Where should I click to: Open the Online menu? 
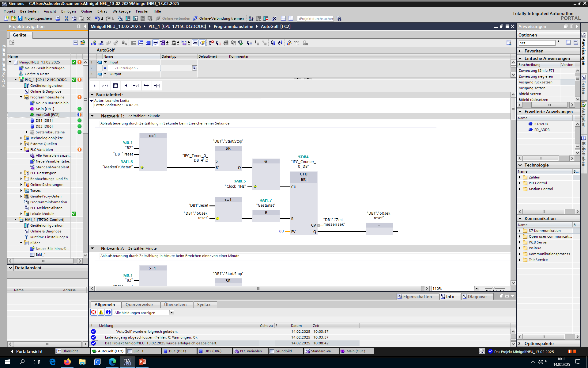(86, 11)
